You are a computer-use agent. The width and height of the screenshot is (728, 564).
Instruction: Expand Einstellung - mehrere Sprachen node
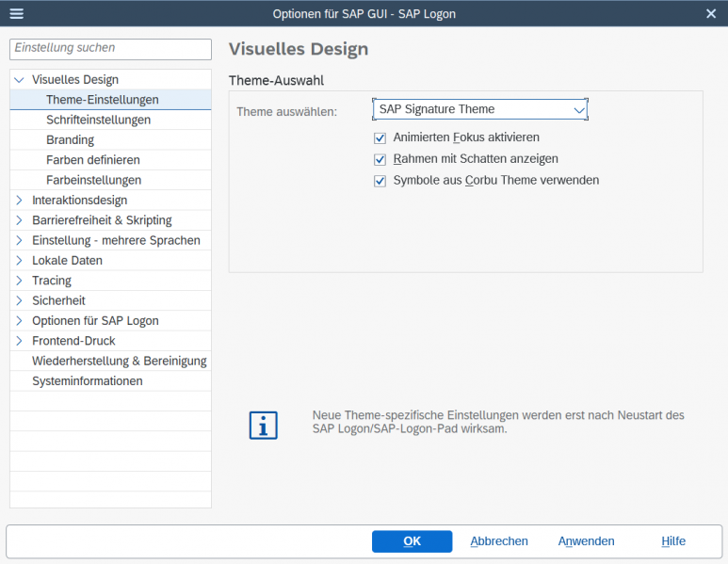click(19, 240)
